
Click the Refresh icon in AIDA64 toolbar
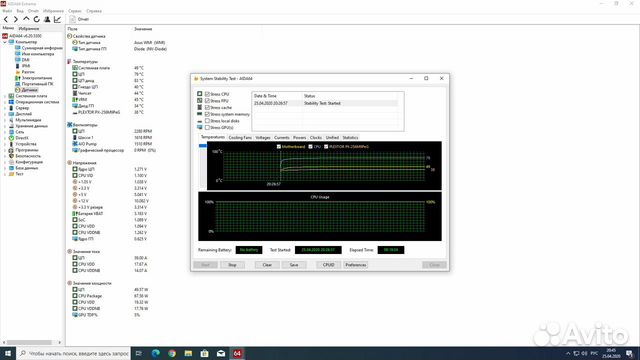[x=37, y=19]
